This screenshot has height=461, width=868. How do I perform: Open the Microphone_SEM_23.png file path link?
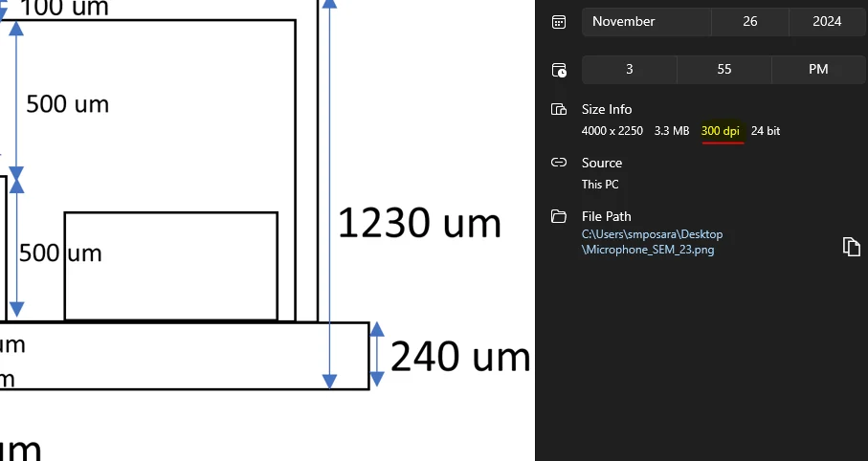(x=652, y=242)
